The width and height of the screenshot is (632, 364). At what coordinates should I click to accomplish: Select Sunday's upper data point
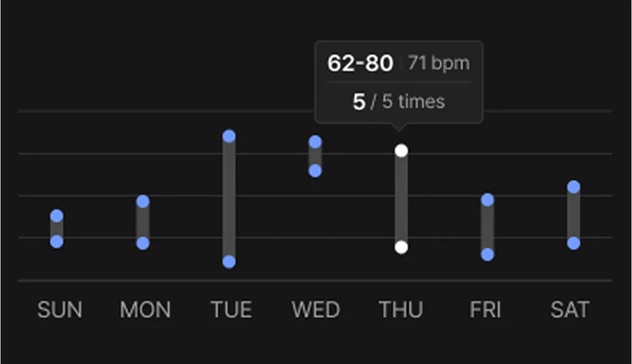[56, 216]
